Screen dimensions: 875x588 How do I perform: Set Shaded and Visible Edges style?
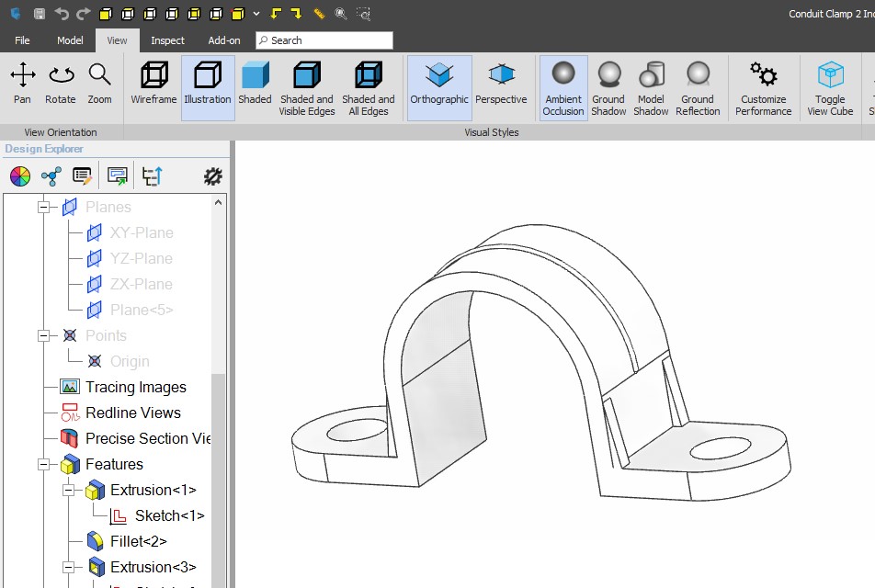tap(307, 88)
